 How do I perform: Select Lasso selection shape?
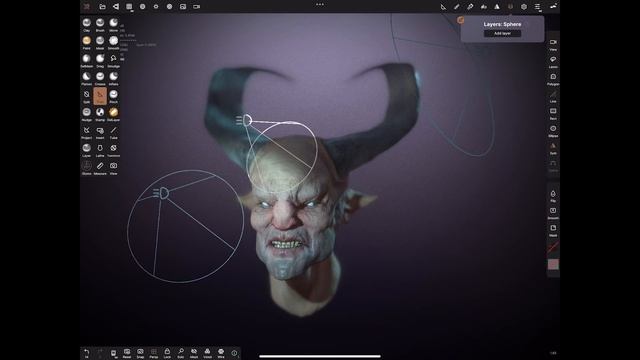pyautogui.click(x=553, y=62)
